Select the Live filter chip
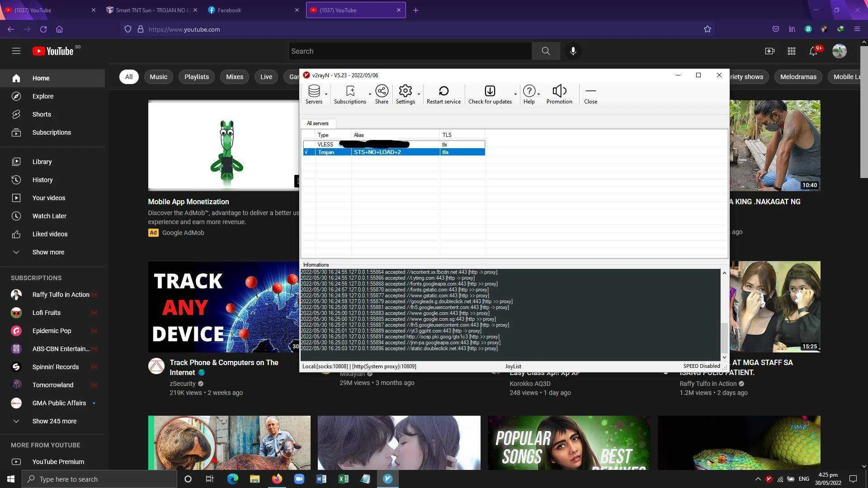Screen dimensions: 868x488 point(266,77)
